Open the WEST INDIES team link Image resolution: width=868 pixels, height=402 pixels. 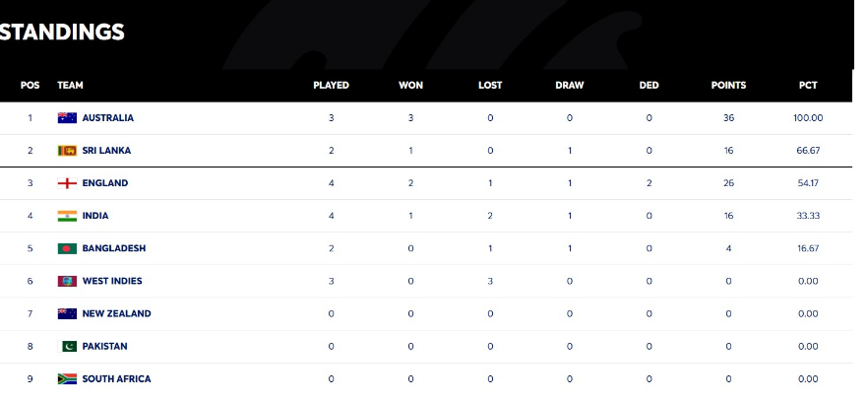pos(112,281)
